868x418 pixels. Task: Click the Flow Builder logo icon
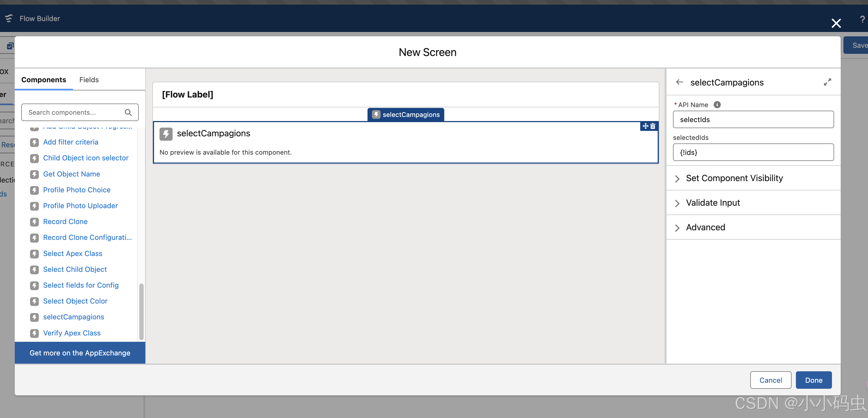(9, 18)
